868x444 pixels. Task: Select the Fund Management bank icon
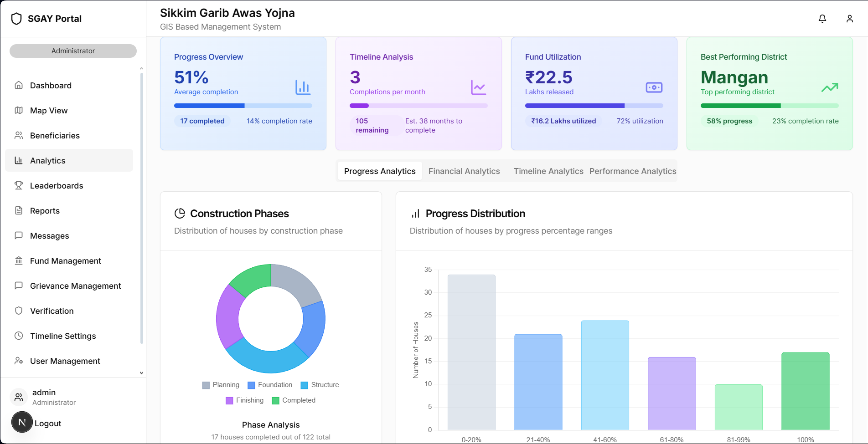click(x=18, y=260)
